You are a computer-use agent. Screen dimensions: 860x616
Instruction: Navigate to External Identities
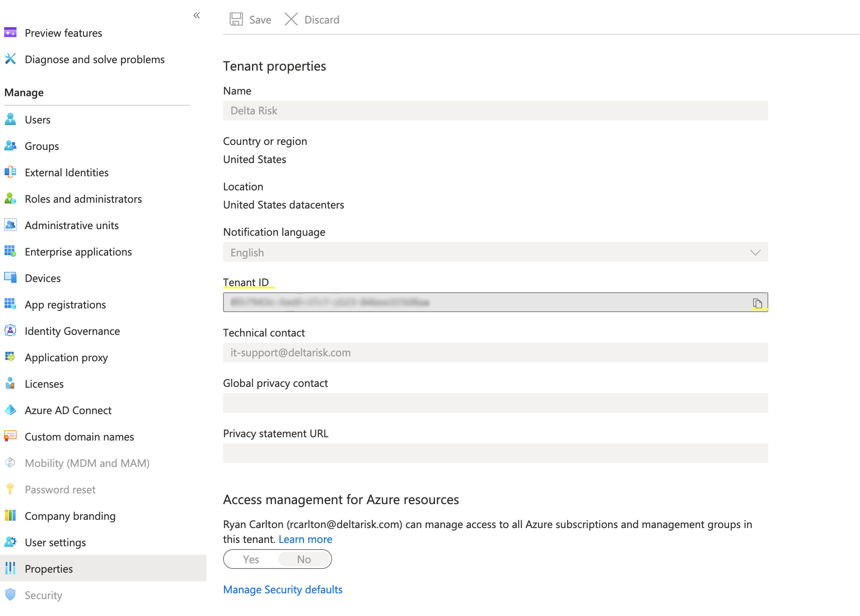67,173
